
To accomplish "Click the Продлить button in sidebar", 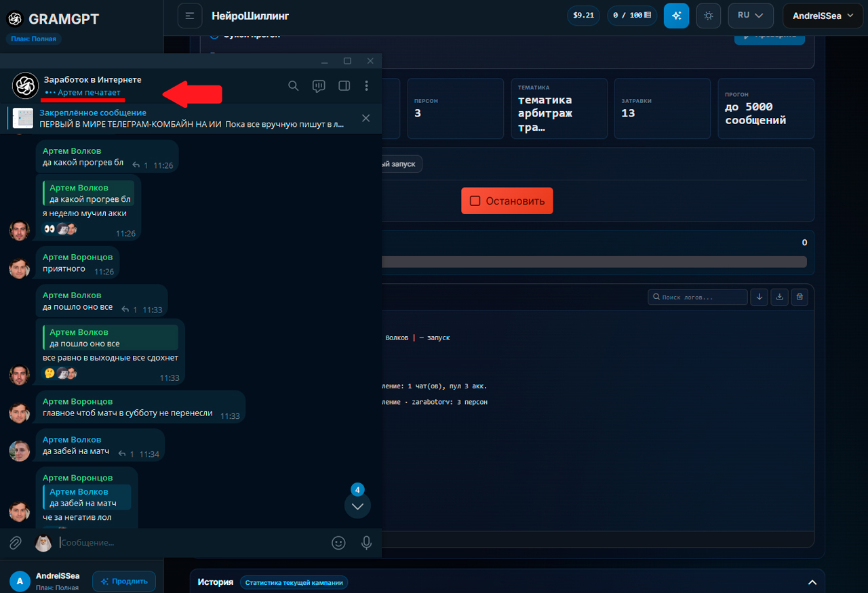I will [124, 581].
